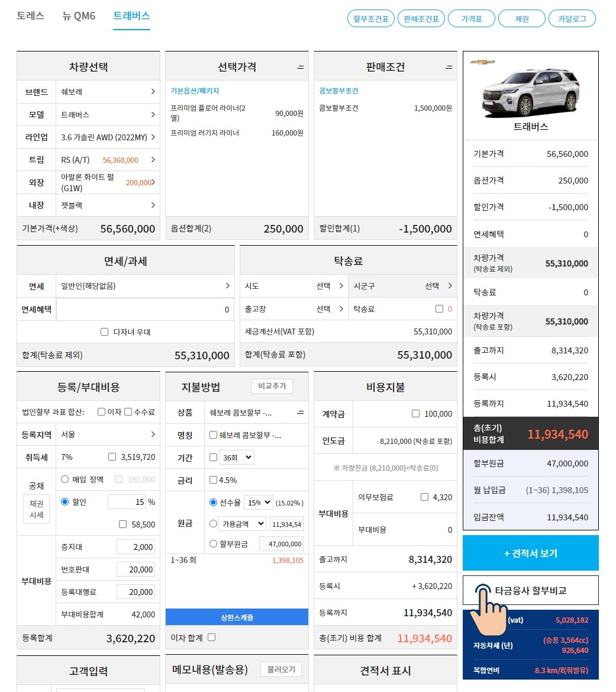The height and width of the screenshot is (692, 616).
Task: Collapse the 선택가격 panel with its menu icon
Action: pyautogui.click(x=301, y=67)
